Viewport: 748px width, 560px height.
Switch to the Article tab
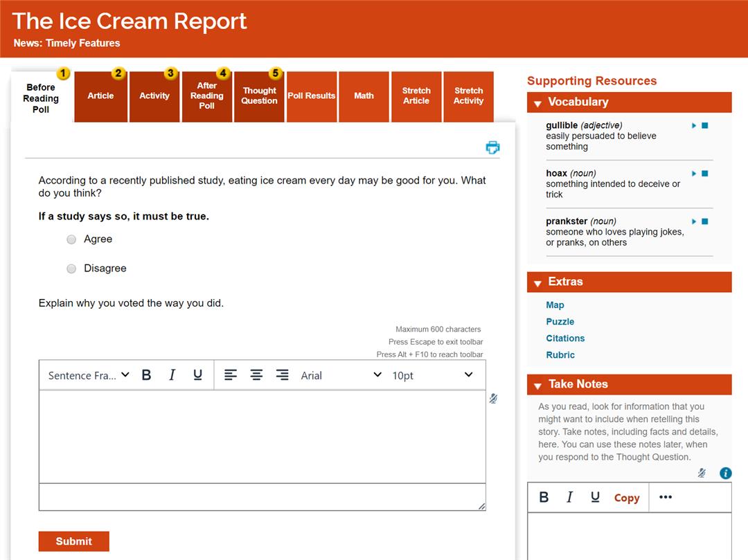(100, 96)
